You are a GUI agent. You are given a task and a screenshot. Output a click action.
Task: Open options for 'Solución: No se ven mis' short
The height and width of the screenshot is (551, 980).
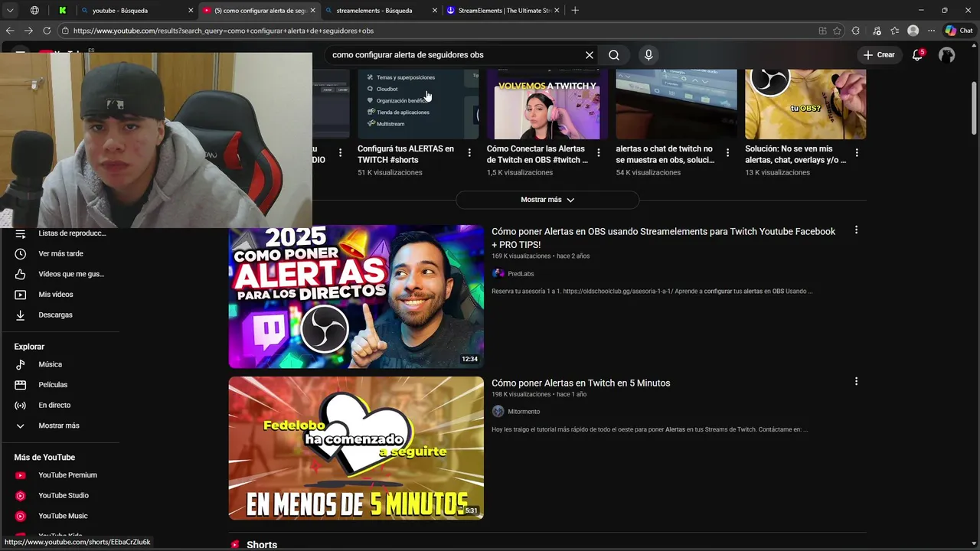[857, 153]
